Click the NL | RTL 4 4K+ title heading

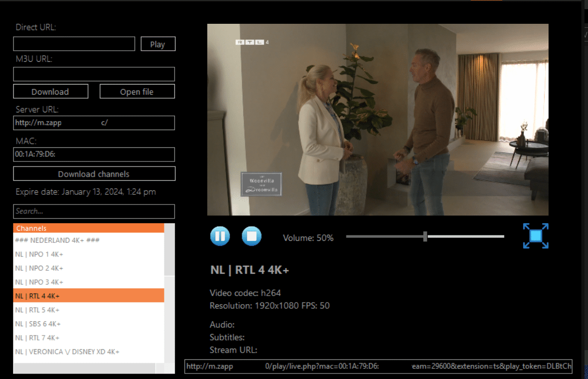(249, 270)
